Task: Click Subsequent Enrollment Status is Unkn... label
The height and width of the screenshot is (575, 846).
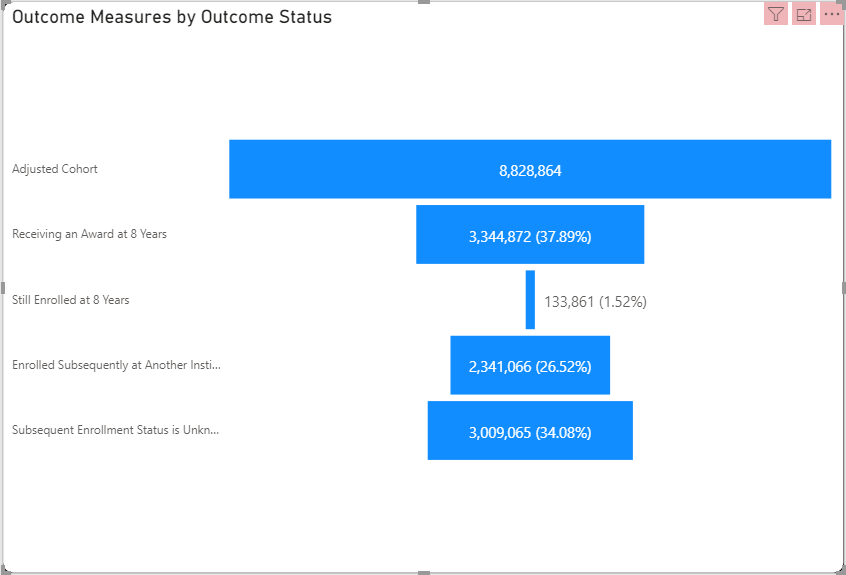Action: coord(115,430)
